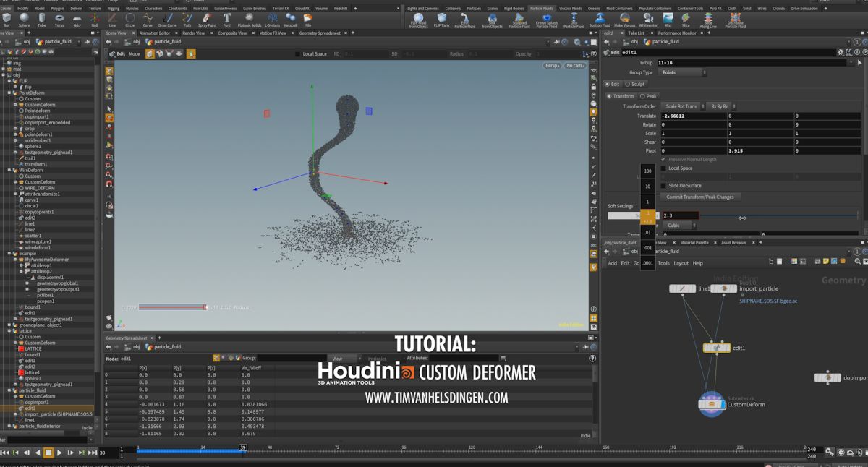
Task: Open the Scale Rot Trans order dropdown
Action: [683, 106]
